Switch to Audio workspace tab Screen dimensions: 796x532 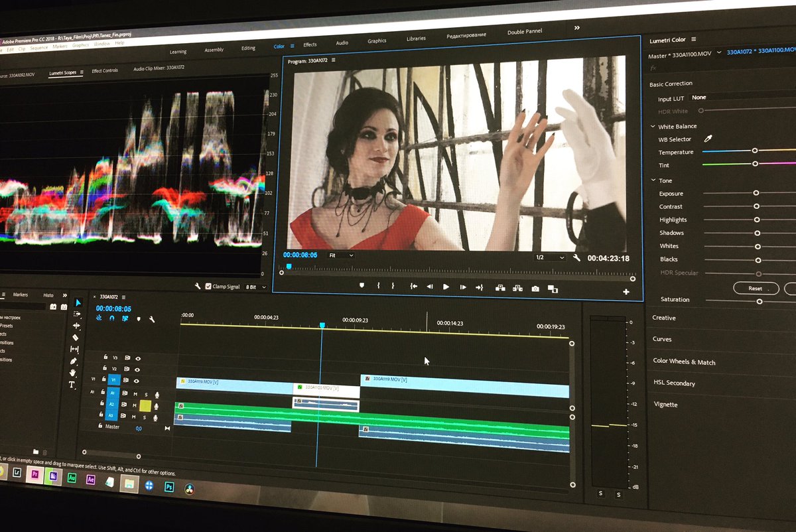coord(342,42)
